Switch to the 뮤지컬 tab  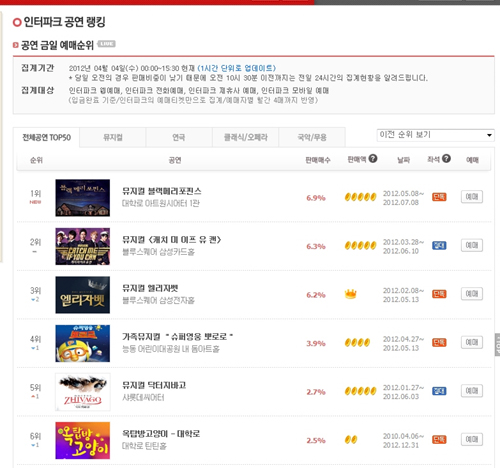113,137
